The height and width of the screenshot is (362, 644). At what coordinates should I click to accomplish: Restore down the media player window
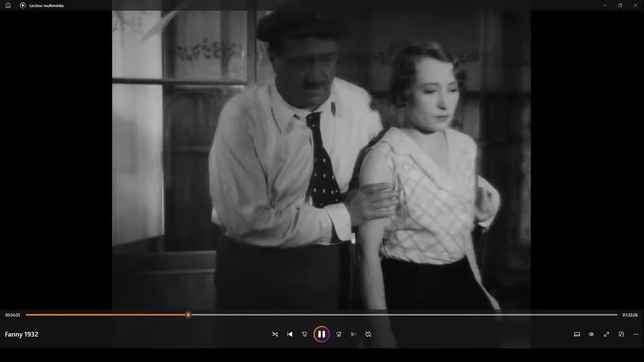tap(620, 6)
